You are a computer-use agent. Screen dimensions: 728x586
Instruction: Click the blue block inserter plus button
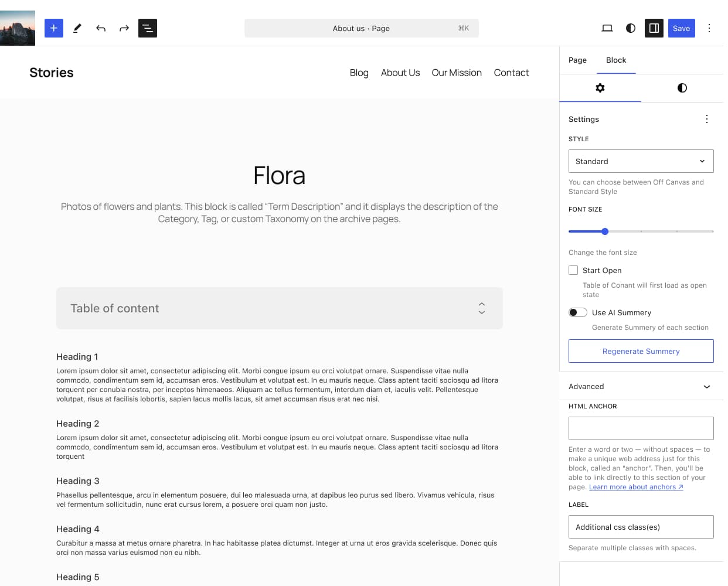pos(53,28)
